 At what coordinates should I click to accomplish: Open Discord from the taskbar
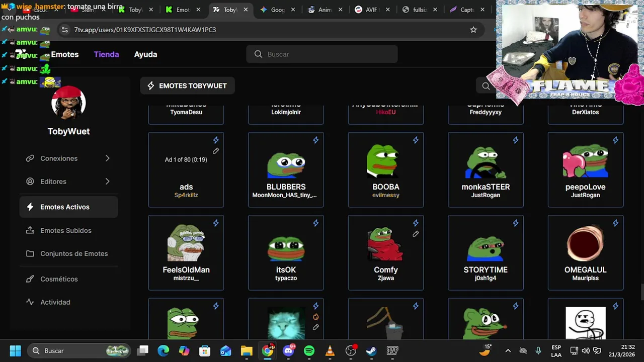[289, 351]
